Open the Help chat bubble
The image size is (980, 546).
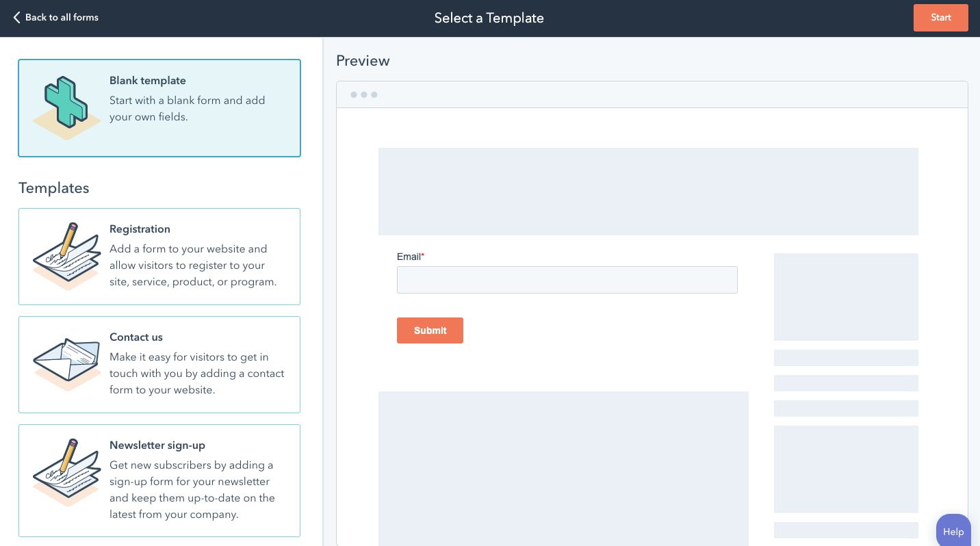click(x=953, y=531)
